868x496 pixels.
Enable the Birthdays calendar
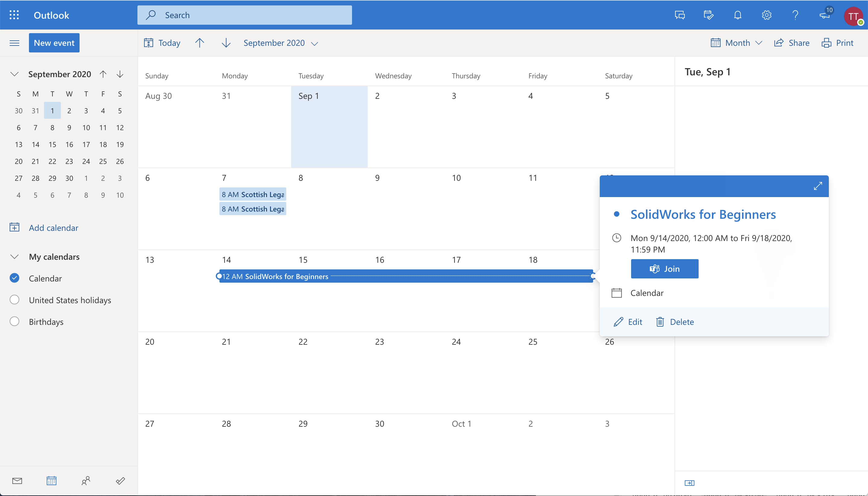14,321
